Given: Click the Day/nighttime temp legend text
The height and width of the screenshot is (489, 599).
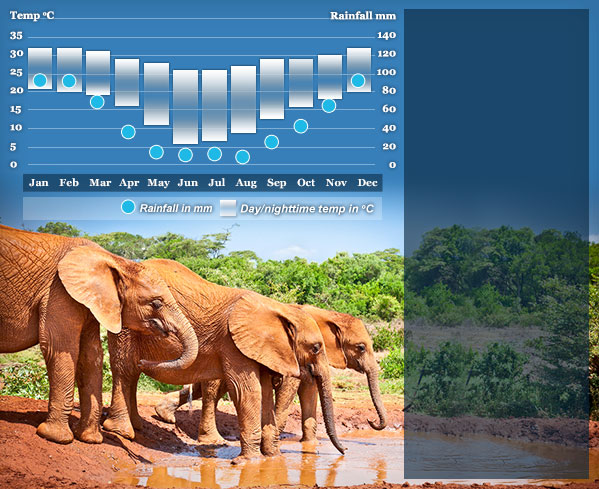Looking at the screenshot, I should click(x=307, y=209).
